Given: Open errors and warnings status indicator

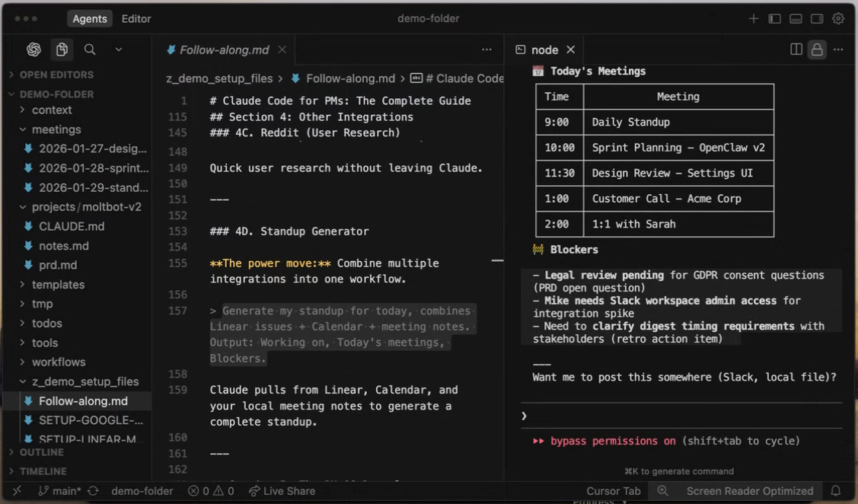Looking at the screenshot, I should coord(211,491).
